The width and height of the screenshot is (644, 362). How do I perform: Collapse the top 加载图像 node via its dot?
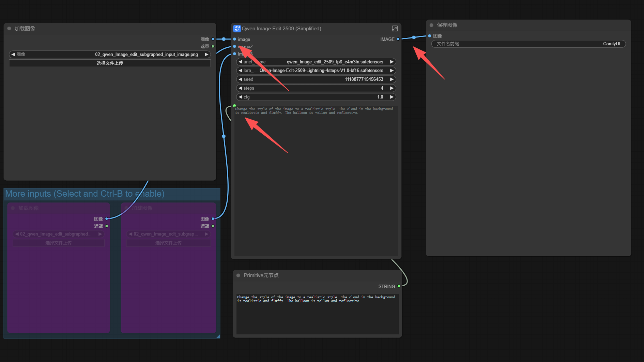pyautogui.click(x=9, y=29)
